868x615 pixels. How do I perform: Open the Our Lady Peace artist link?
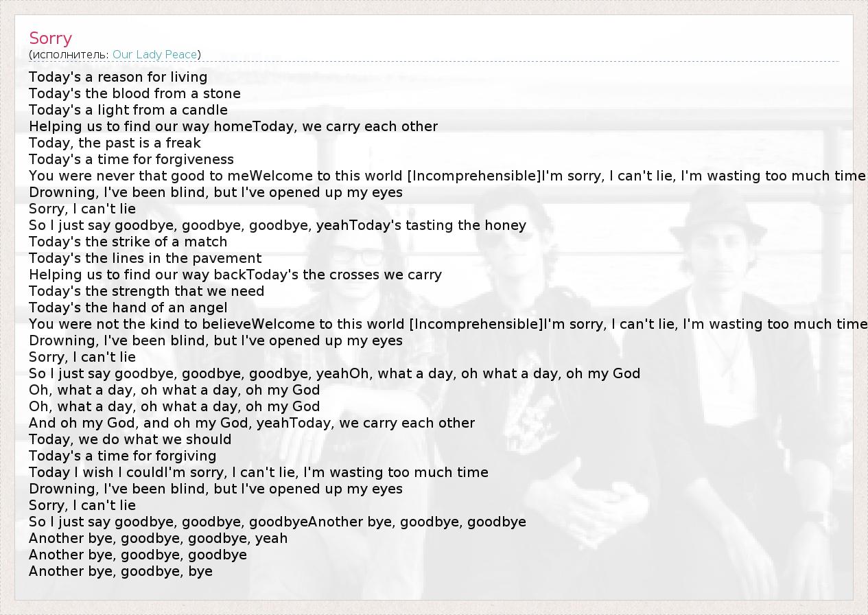click(155, 54)
